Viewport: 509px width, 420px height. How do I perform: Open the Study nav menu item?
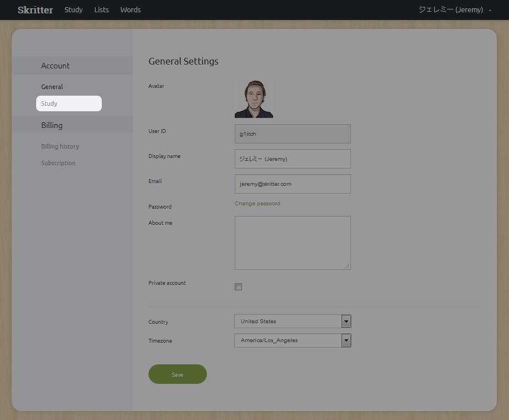73,10
